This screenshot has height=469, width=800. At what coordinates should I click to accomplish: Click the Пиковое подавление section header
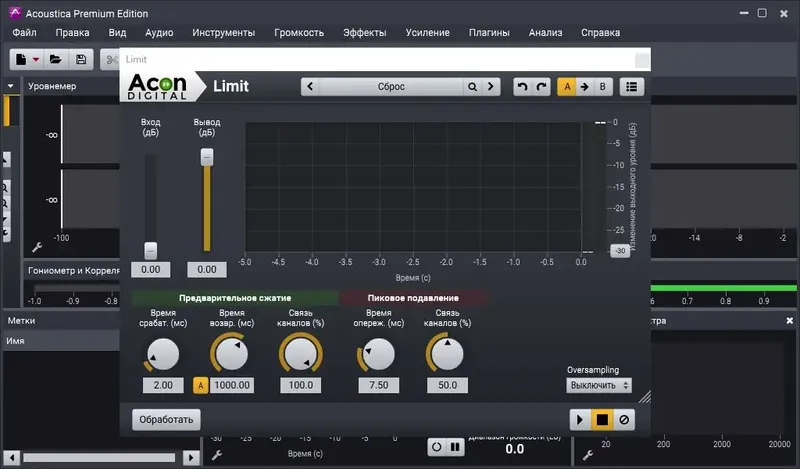[413, 298]
